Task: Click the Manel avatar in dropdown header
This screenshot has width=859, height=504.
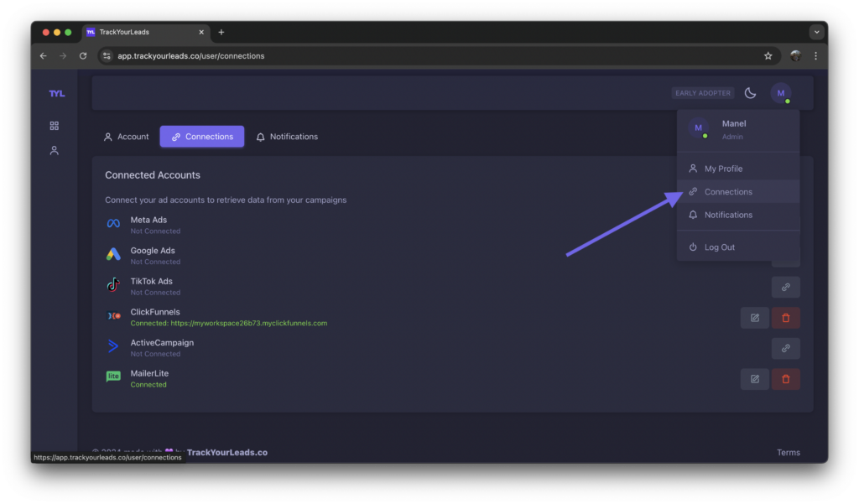Action: (699, 128)
